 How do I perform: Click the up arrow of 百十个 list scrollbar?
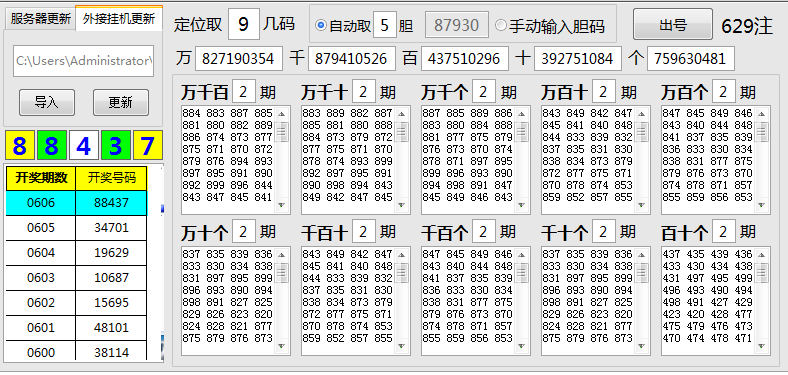761,255
